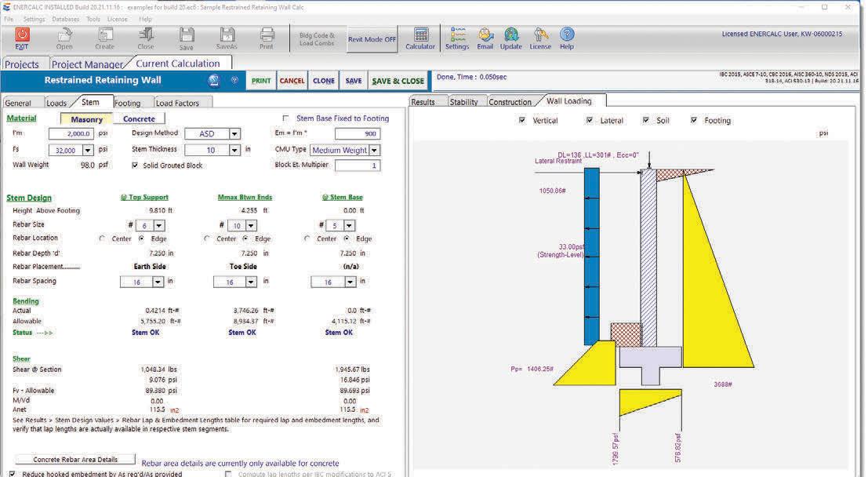Viewport: 868px width, 477px height.
Task: Select Edge rebar location at Mmax Btwn Ends
Action: pos(244,238)
